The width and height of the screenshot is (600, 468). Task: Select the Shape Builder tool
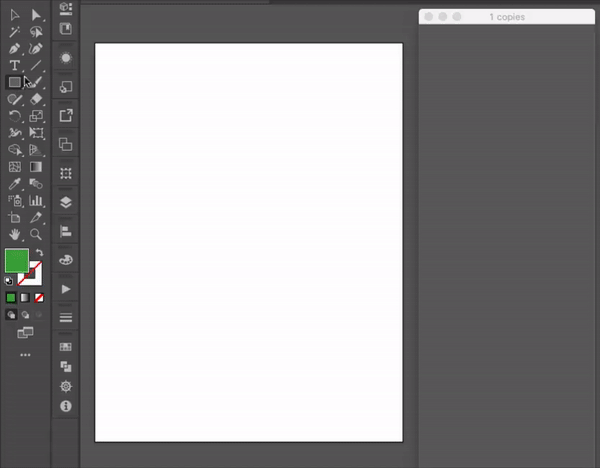coord(15,150)
